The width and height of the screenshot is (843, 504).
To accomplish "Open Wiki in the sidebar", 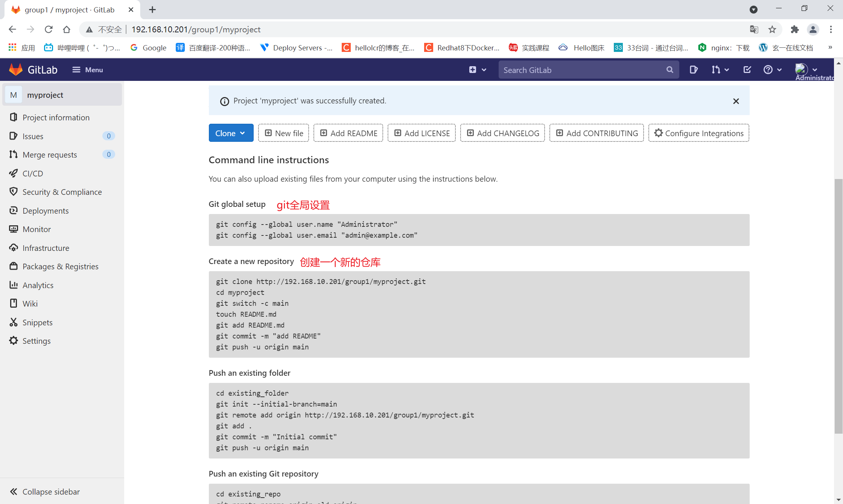I will coord(30,304).
